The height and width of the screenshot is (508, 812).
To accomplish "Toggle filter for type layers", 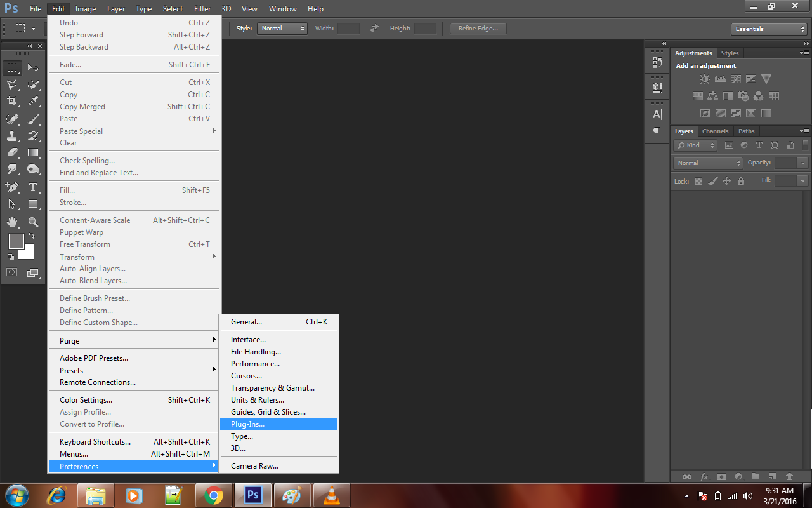I will point(759,145).
